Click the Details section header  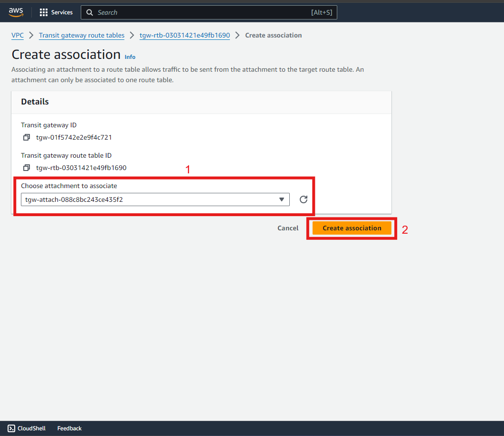click(x=35, y=102)
